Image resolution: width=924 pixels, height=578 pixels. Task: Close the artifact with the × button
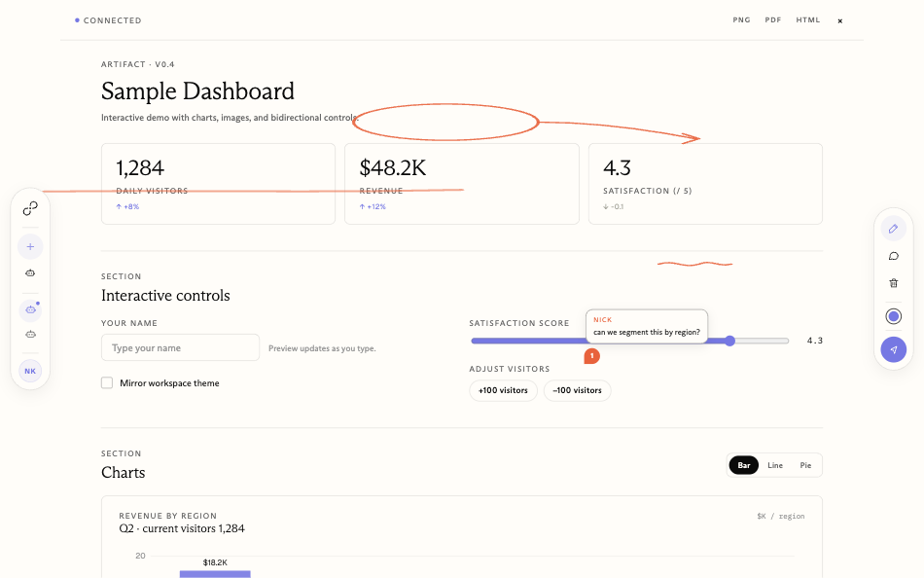tap(839, 20)
